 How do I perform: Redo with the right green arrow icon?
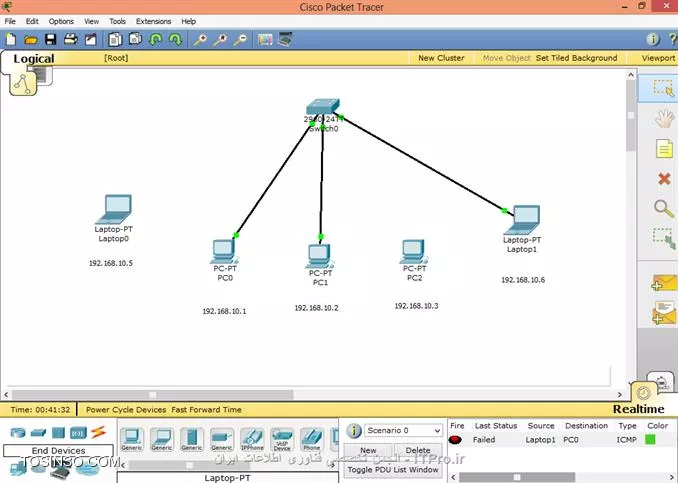coord(175,40)
